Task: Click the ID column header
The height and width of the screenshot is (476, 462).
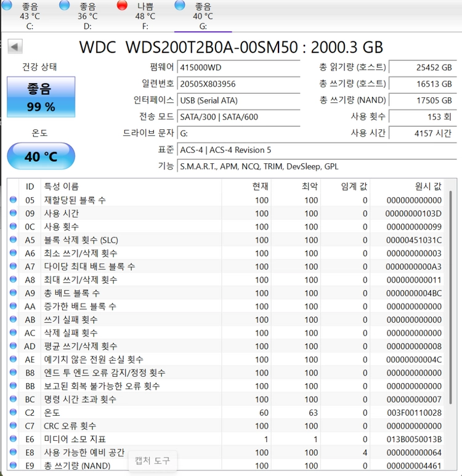Action: [30, 186]
